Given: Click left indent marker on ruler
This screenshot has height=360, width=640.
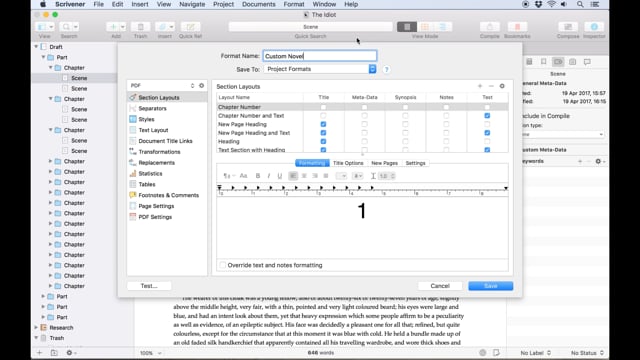Looking at the screenshot, I should (220, 188).
